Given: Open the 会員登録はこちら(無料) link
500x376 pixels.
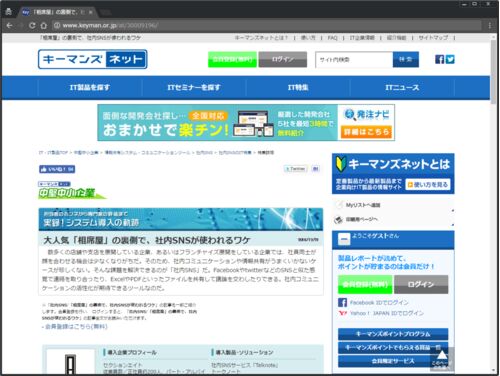Looking at the screenshot, I should (76, 327).
